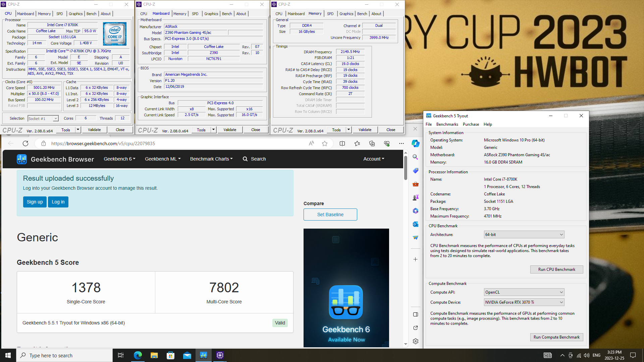
Task: Expand Account dropdown in navbar
Action: 374,159
